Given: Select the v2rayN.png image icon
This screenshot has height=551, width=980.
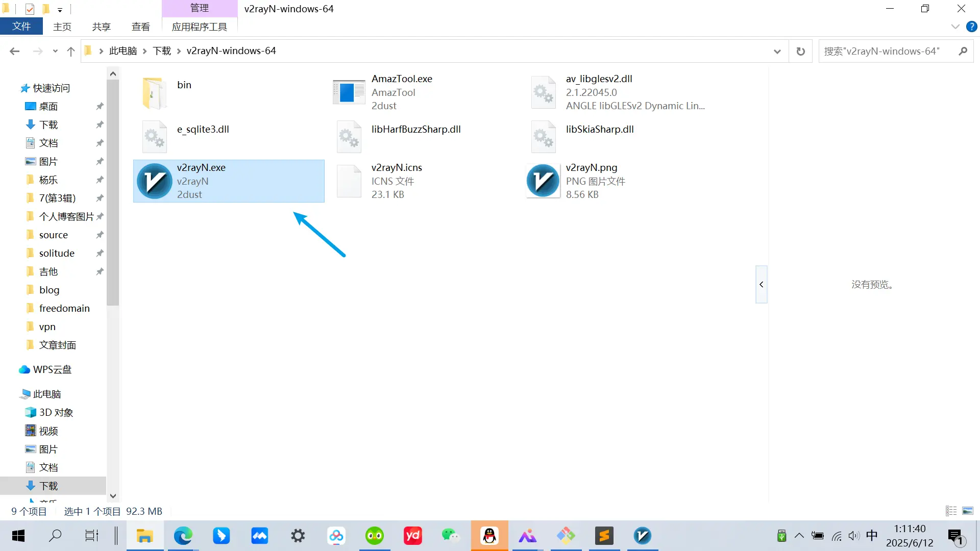Looking at the screenshot, I should 543,181.
